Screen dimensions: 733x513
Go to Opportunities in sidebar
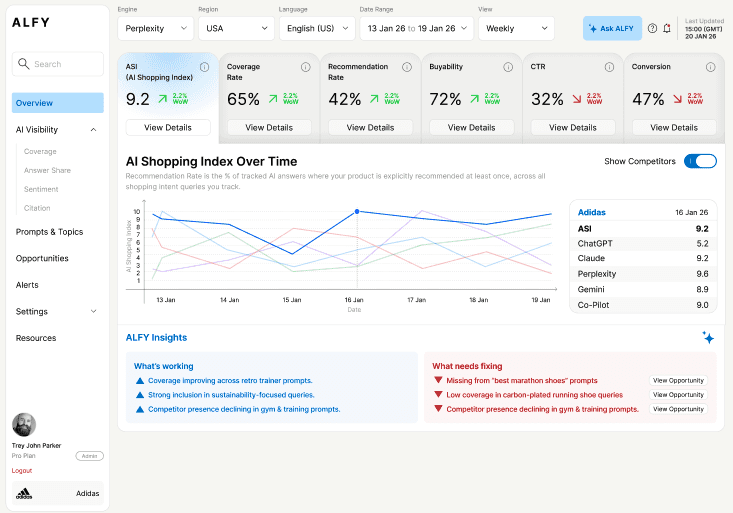(x=42, y=258)
